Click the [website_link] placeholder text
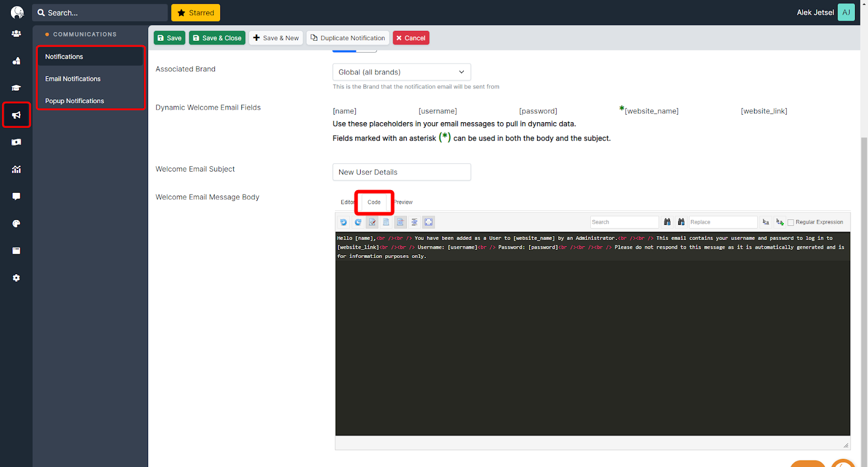 [x=764, y=111]
